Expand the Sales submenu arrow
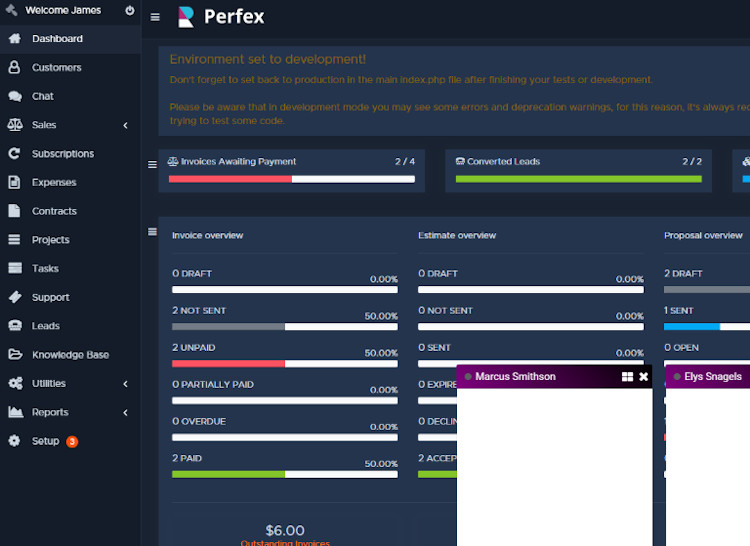Screen dimensions: 750x546 click(x=125, y=125)
